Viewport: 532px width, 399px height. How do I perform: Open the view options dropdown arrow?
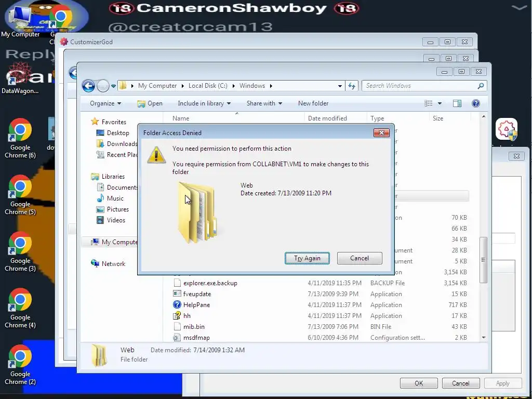click(440, 103)
